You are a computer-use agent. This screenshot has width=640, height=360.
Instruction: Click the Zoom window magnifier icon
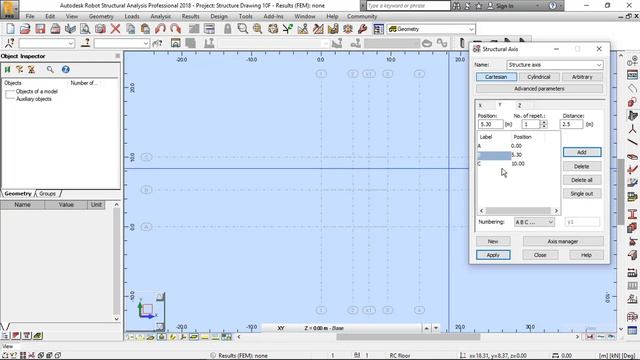242,29
